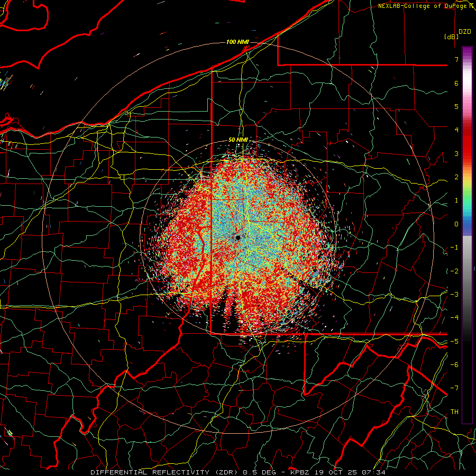Click the 6 tick on the scale

click(x=456, y=83)
